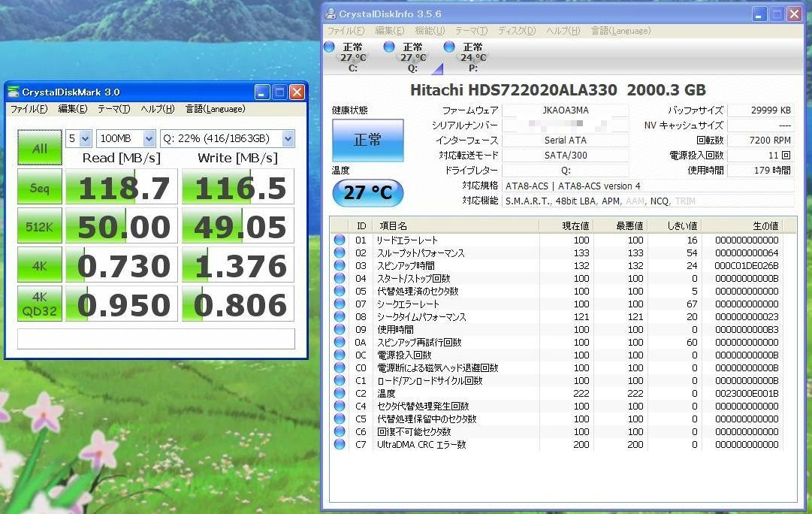The image size is (812, 514).
Task: Click status dot of ID 04 row
Action: click(340, 278)
